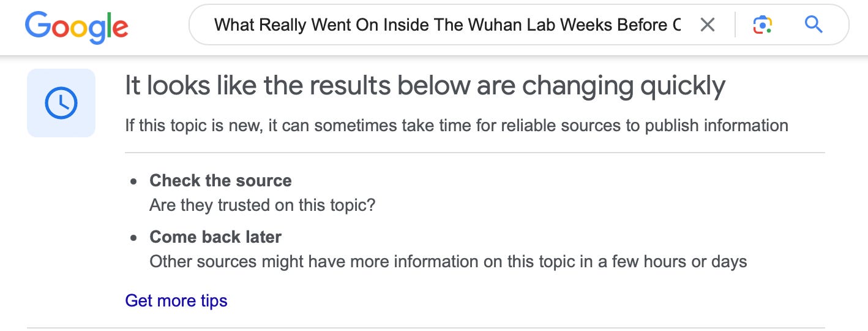Click the bullet beside Check the source
This screenshot has height=331, width=868.
click(134, 181)
